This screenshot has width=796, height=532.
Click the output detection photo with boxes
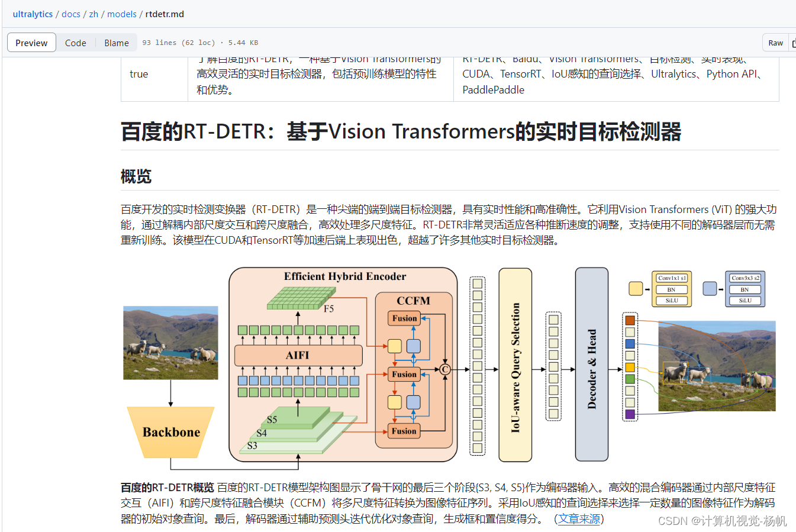(717, 366)
